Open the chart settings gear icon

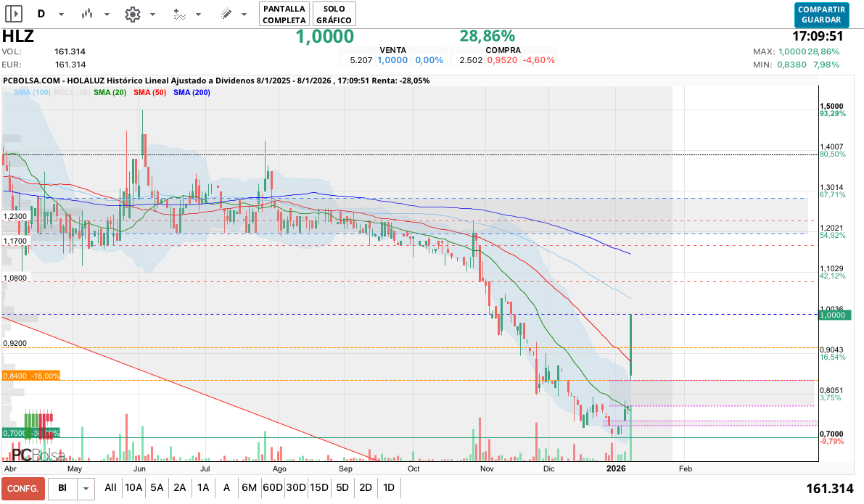tap(132, 14)
